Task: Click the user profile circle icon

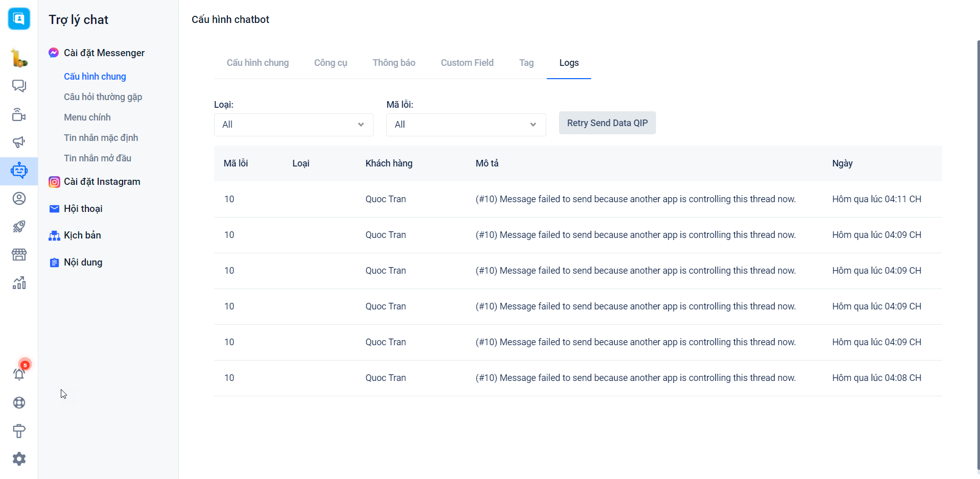Action: (x=19, y=199)
